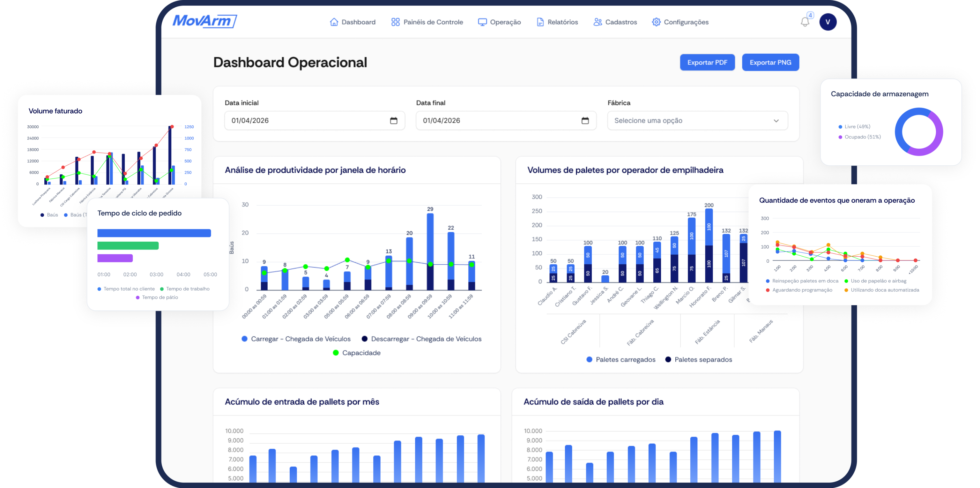Click the Cadastros users icon

(x=598, y=22)
